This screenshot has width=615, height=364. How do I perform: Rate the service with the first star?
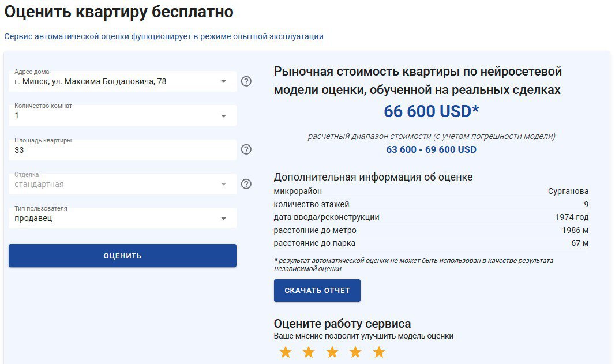pyautogui.click(x=286, y=351)
